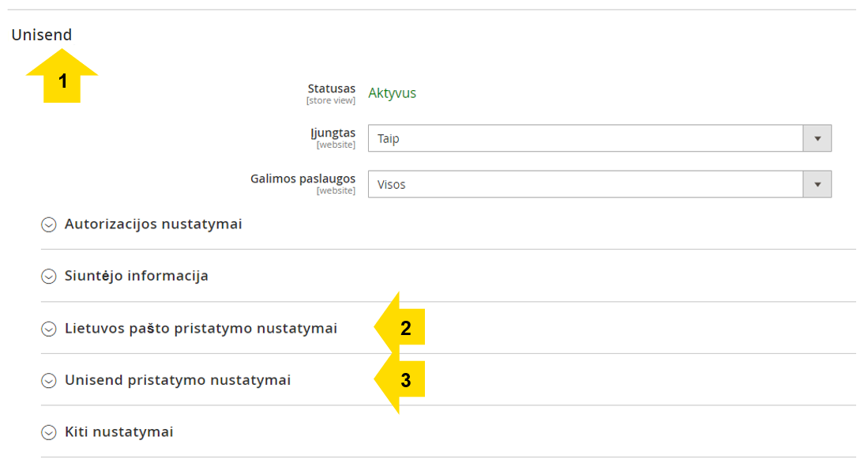Viewport: 868px width, 467px height.
Task: Click circle chevron beside Siuntėjo informacija
Action: [x=49, y=276]
